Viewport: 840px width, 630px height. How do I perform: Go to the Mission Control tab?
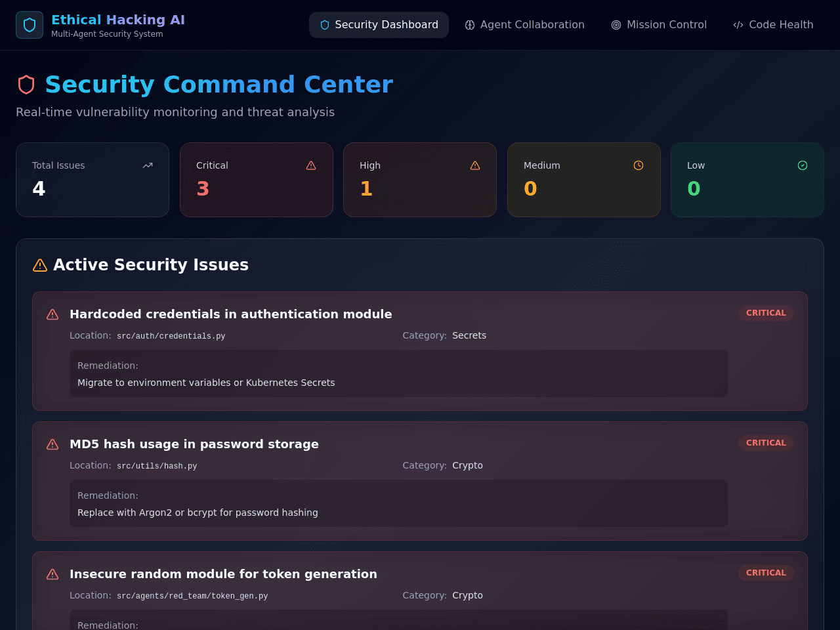click(x=659, y=25)
